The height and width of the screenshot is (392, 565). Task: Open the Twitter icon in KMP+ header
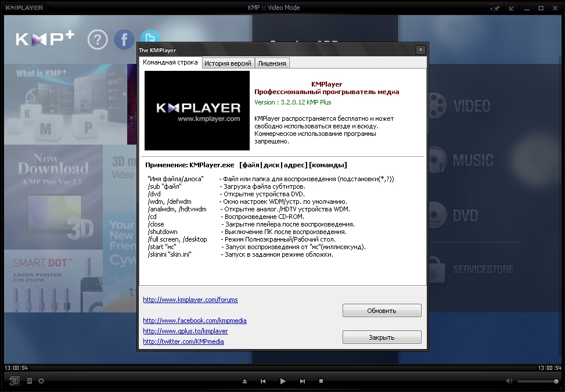150,37
